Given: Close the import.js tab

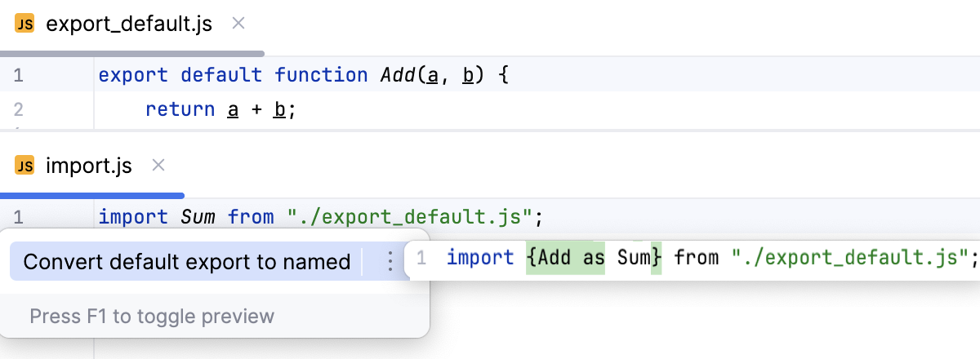Looking at the screenshot, I should 159,166.
